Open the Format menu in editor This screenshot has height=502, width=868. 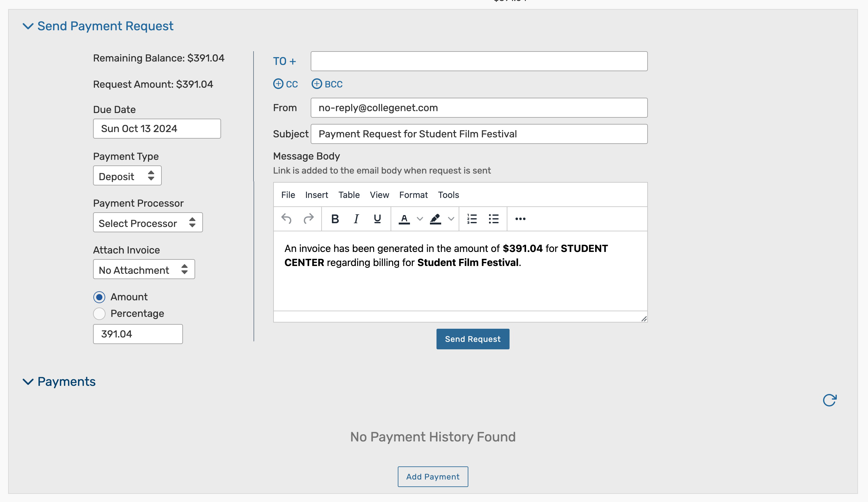click(413, 195)
